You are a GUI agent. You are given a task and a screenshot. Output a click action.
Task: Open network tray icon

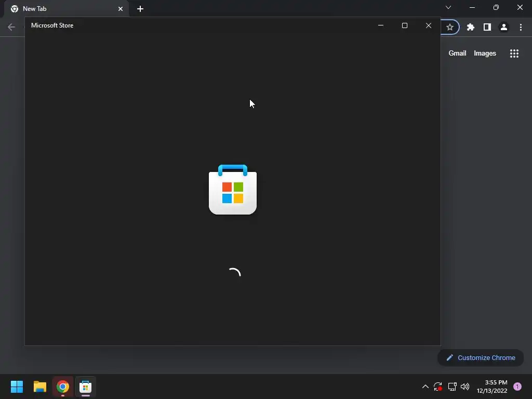[453, 387]
